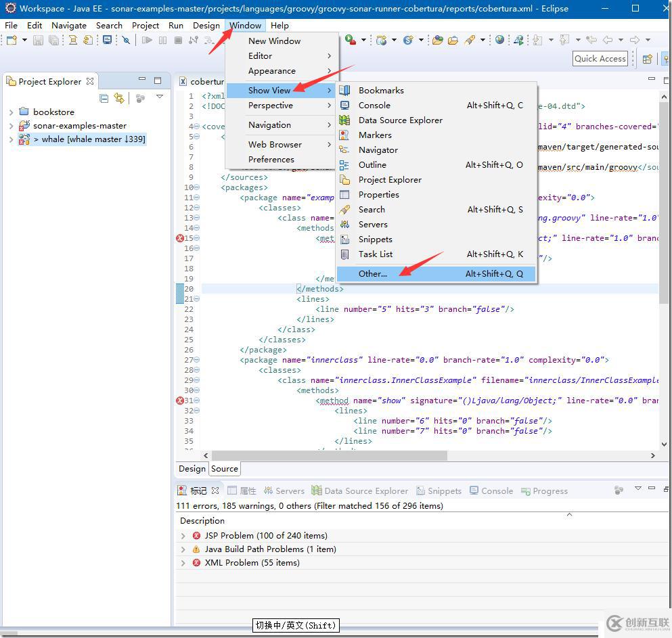Choose Outline from the Show View list

[x=436, y=165]
